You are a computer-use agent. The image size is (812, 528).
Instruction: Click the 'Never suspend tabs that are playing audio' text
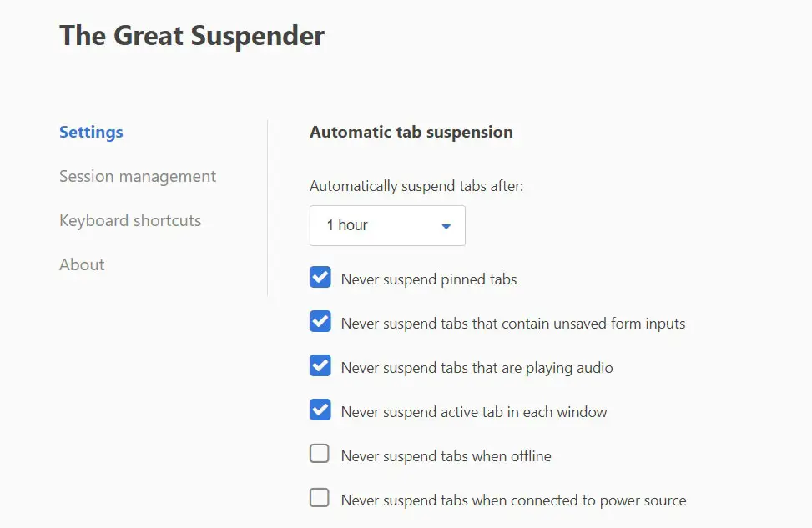click(477, 368)
